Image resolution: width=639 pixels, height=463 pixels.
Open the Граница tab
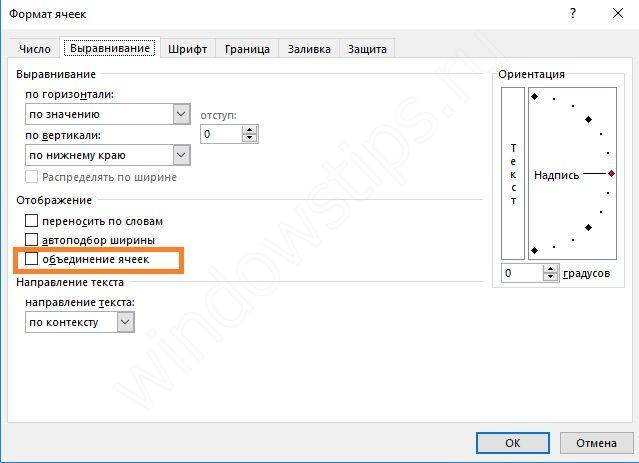click(246, 48)
